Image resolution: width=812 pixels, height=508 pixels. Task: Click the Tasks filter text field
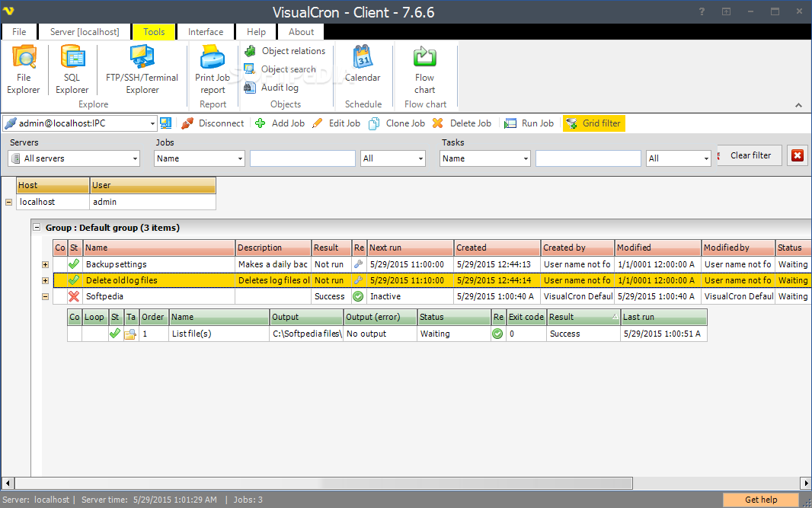[x=588, y=158]
